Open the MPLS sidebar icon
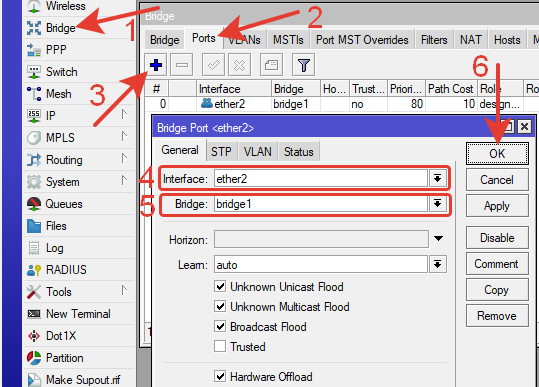Viewport: 539px width, 387px height. pyautogui.click(x=34, y=138)
